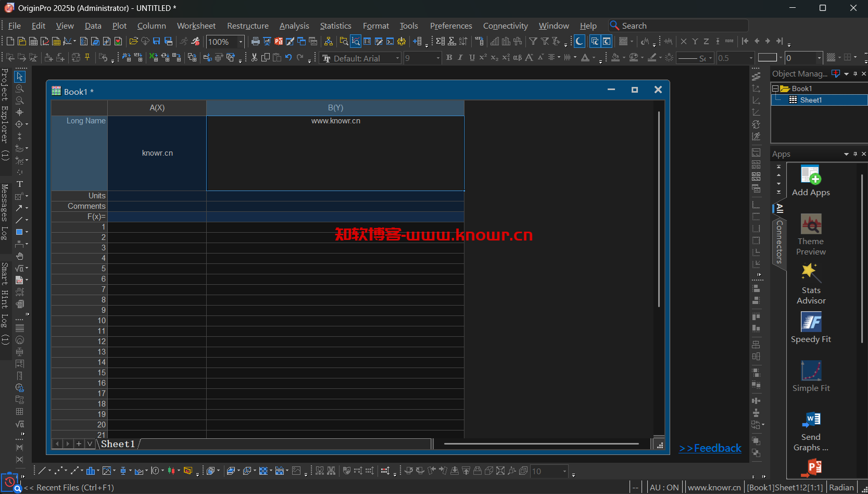The image size is (868, 494).
Task: Select the Text tool T icon
Action: tap(20, 184)
